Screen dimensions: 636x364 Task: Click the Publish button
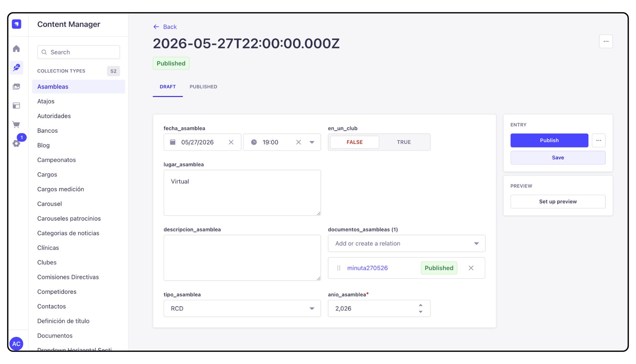[549, 140]
